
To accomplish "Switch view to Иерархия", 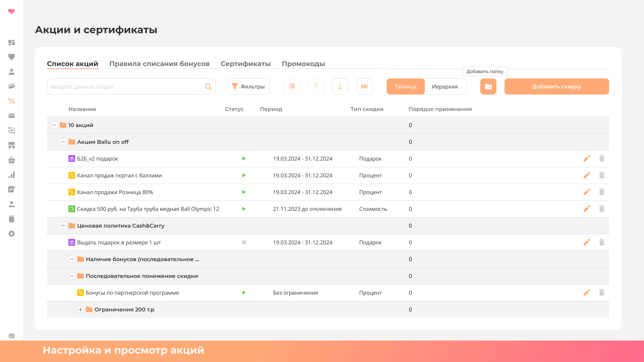I will [x=444, y=86].
